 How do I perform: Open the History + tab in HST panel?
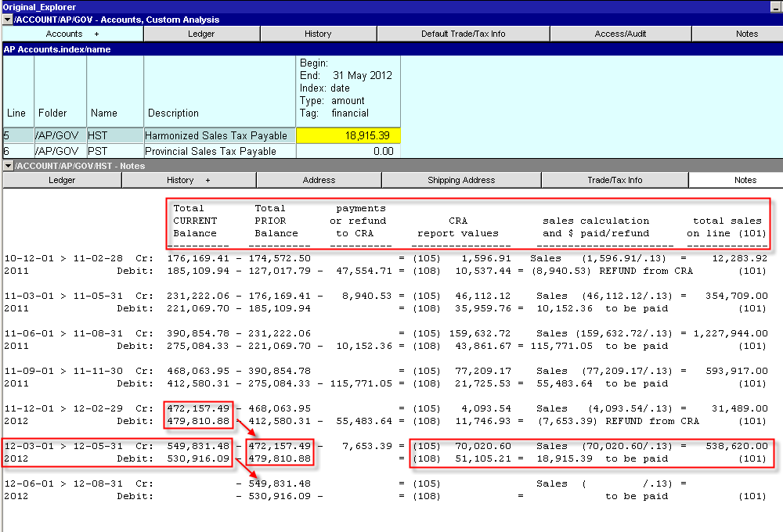click(x=189, y=180)
